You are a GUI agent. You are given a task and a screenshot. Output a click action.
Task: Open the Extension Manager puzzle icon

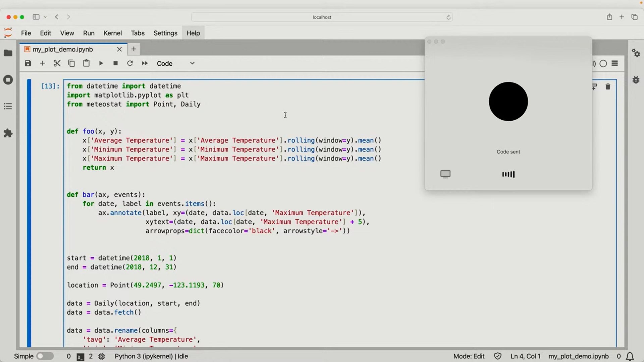(8, 133)
